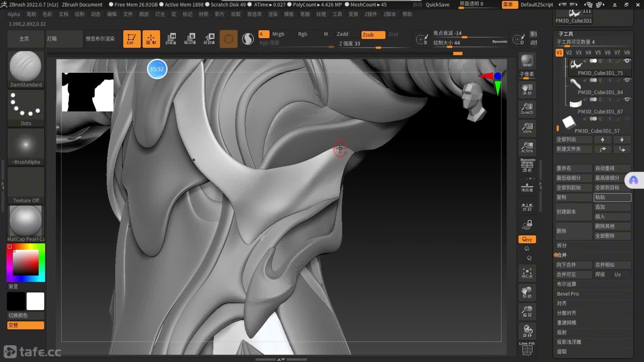The width and height of the screenshot is (644, 362).
Task: Expand the 布尔运算 (Boolean) section
Action: (x=567, y=284)
